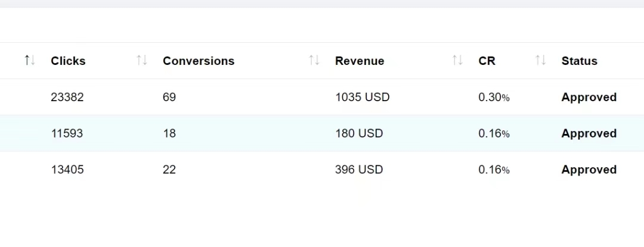Click the Revenue column header label
Screen dimensions: 644x247
360,61
